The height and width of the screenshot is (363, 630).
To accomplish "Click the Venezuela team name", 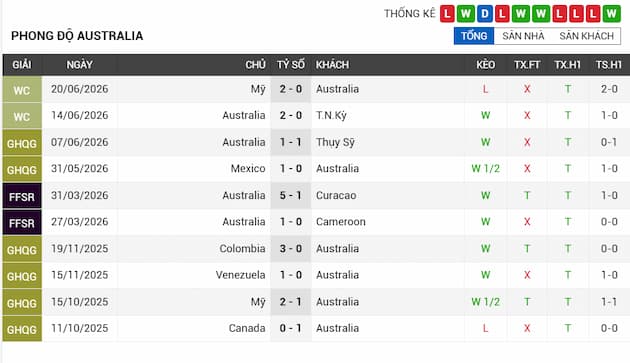I will tap(240, 275).
